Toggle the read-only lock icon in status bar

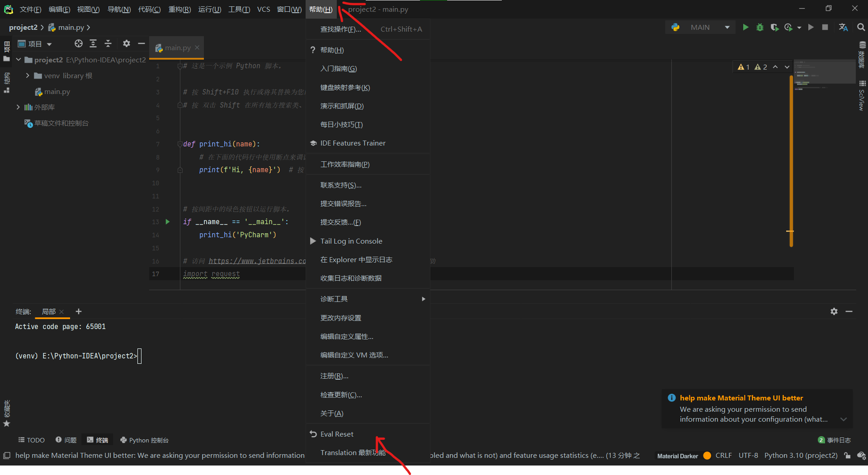tap(847, 456)
